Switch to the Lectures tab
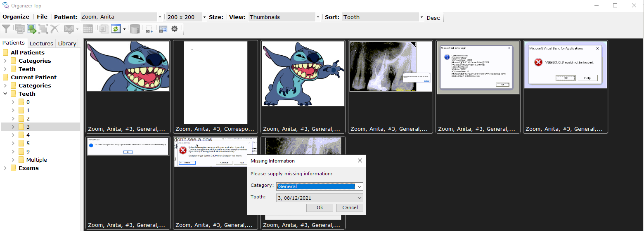The image size is (644, 231). (x=41, y=43)
